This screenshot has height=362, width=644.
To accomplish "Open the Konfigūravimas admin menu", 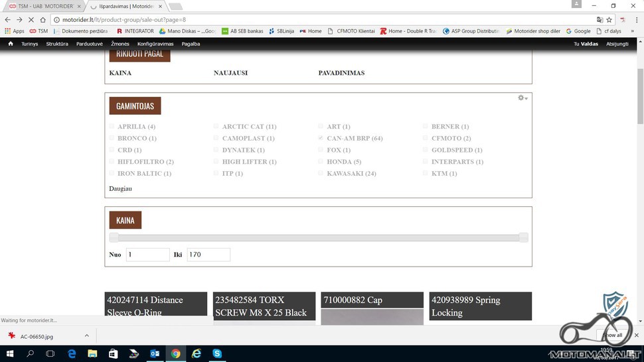I will pos(155,44).
